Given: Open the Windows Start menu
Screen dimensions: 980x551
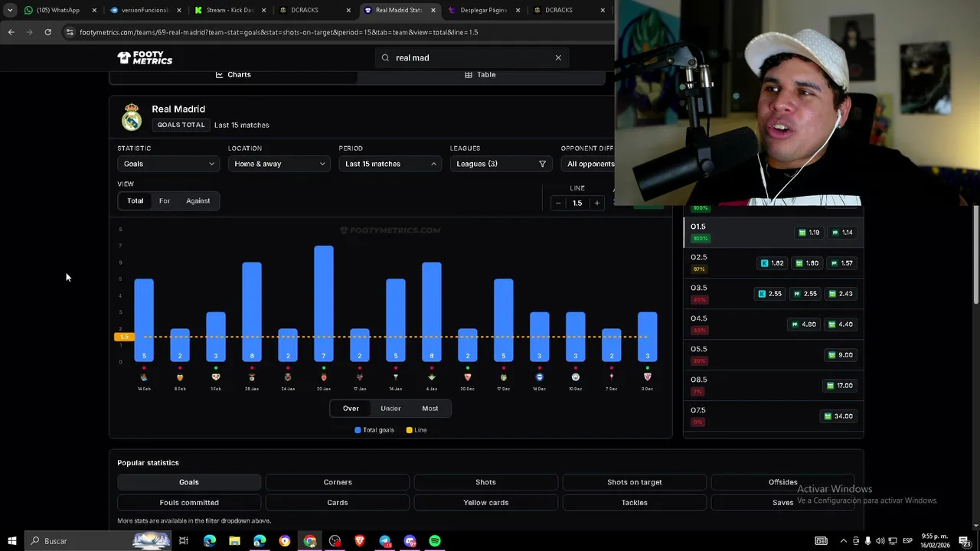Looking at the screenshot, I should (x=12, y=541).
